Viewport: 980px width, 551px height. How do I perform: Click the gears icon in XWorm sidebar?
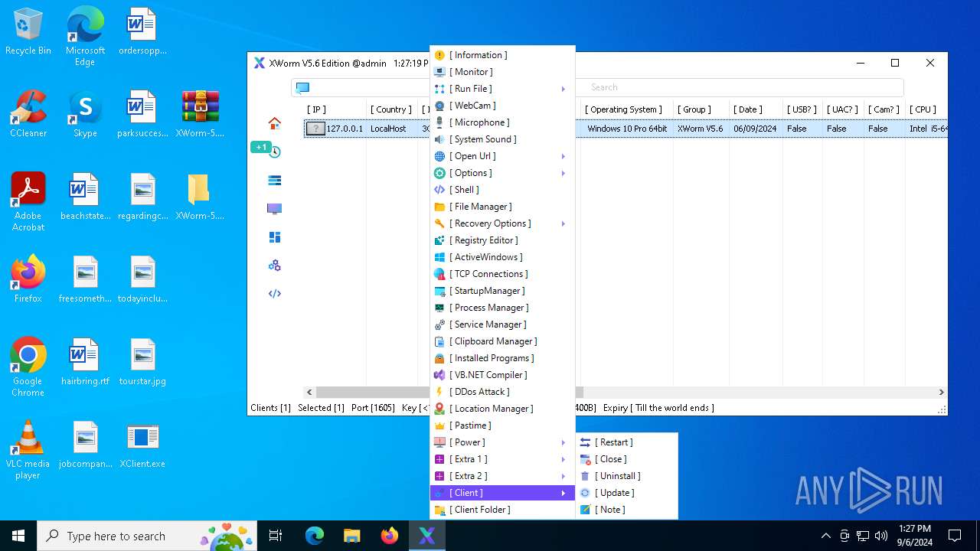[x=275, y=266]
